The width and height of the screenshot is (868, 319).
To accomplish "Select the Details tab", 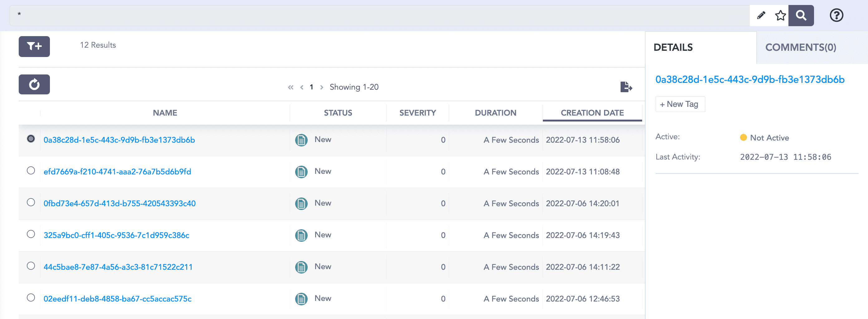I will click(x=673, y=47).
